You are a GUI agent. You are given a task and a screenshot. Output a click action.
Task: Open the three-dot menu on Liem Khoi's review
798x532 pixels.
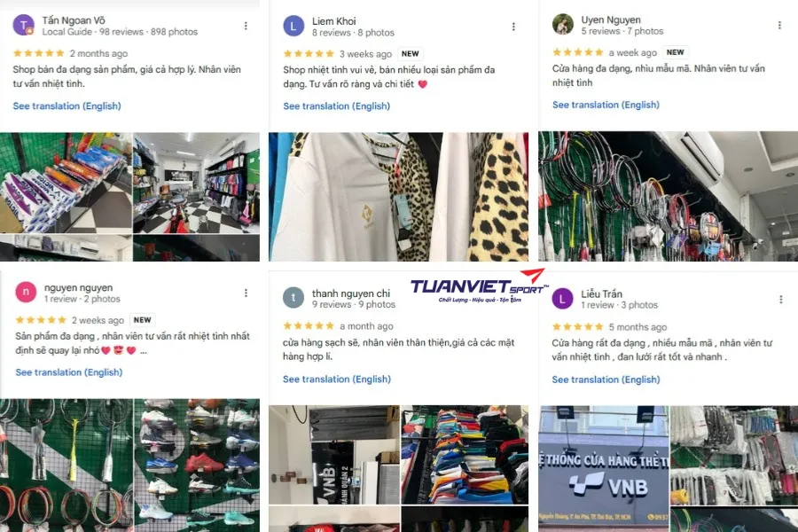(x=513, y=27)
